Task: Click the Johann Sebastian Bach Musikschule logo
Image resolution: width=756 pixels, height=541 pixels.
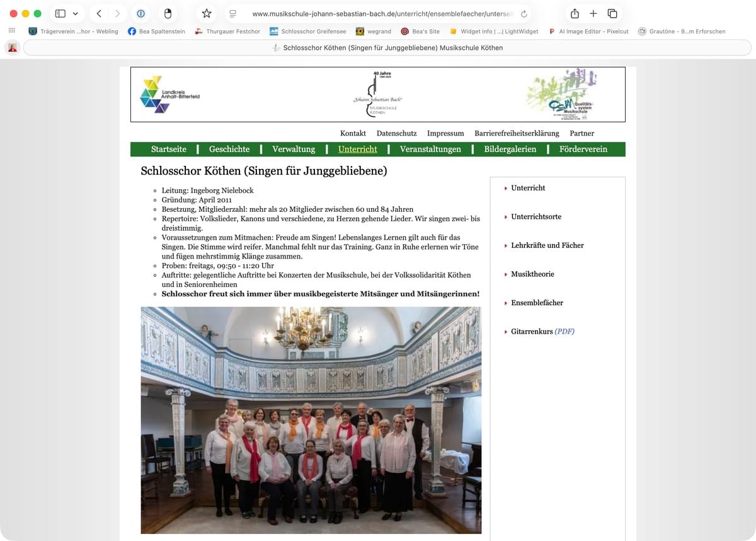Action: point(378,95)
